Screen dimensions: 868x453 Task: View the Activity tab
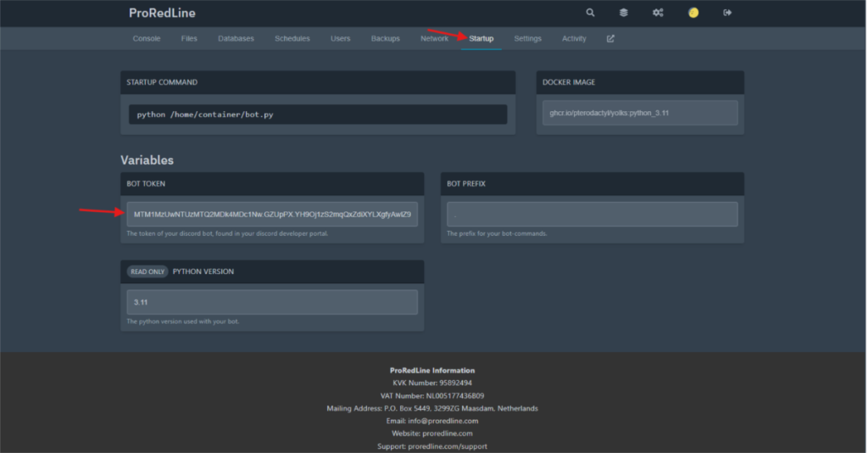point(574,38)
